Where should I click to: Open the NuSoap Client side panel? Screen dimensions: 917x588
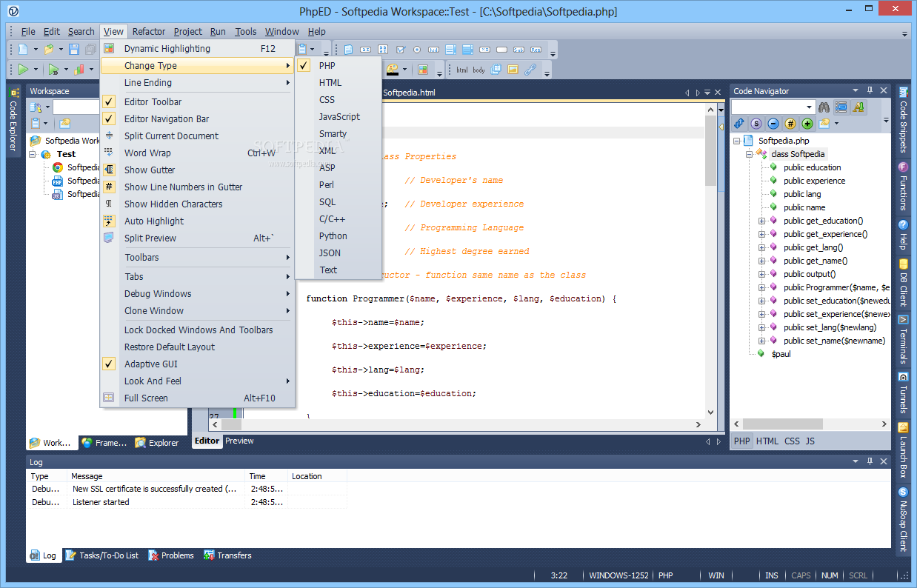903,521
